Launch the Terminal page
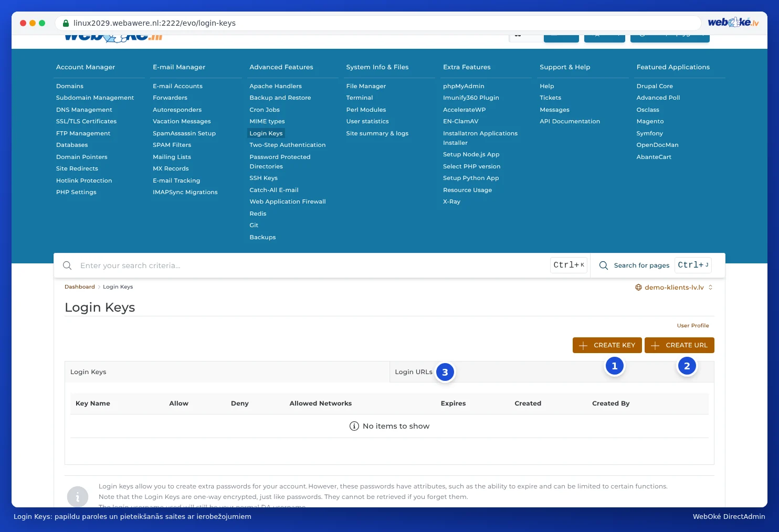The image size is (779, 532). point(360,98)
